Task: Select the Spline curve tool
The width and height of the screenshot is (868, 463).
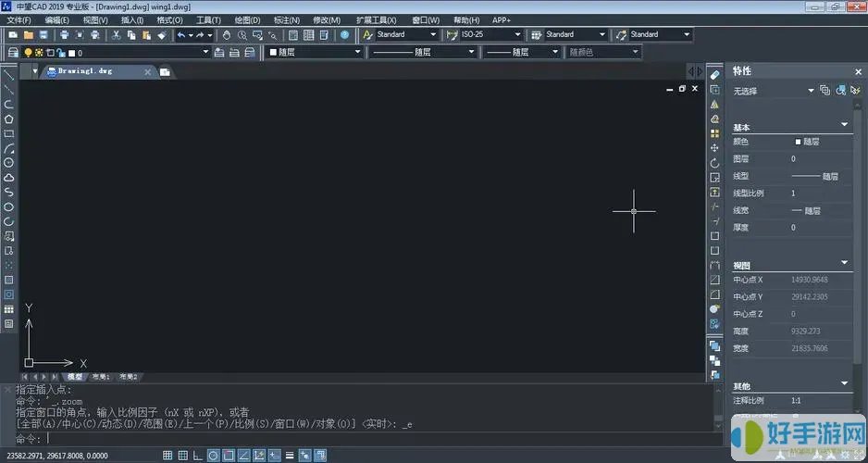Action: click(x=9, y=193)
